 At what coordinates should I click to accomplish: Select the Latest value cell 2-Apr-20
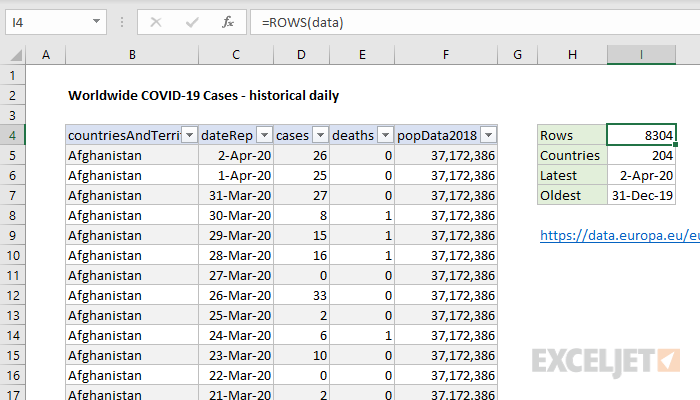[641, 175]
